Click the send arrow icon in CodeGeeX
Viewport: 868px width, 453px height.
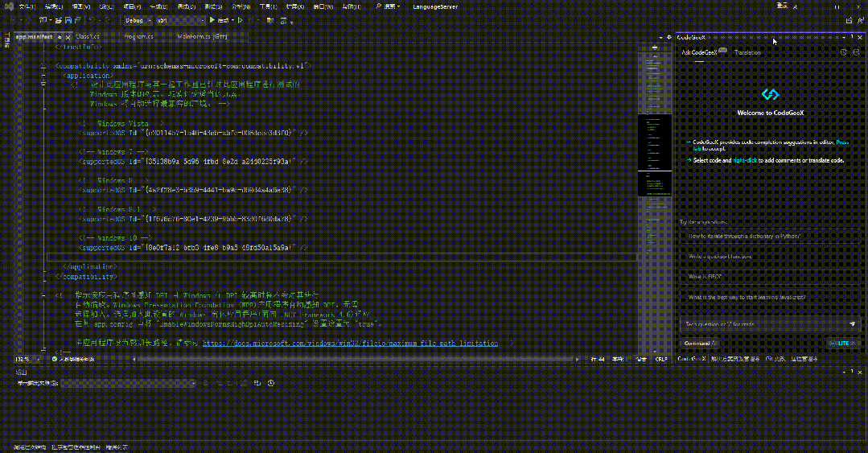853,324
